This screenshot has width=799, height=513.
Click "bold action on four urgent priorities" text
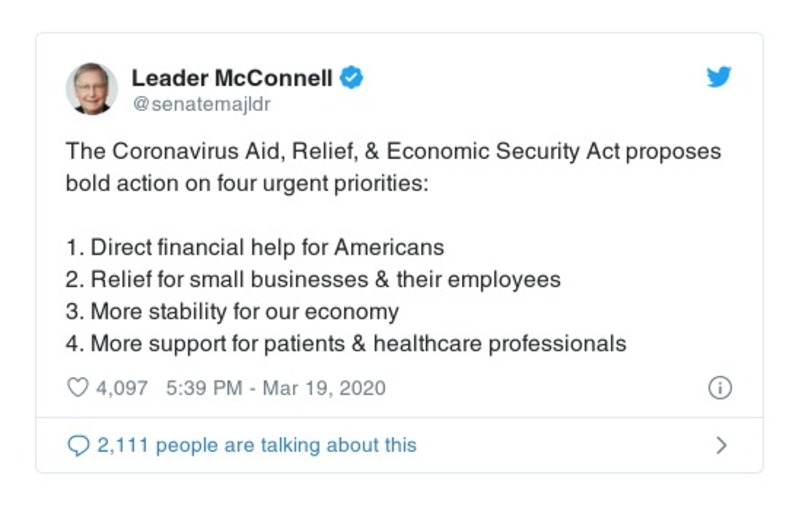click(x=246, y=185)
